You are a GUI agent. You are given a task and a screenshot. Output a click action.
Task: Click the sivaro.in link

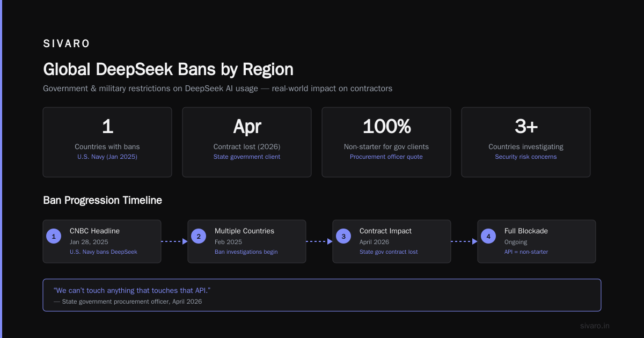595,326
